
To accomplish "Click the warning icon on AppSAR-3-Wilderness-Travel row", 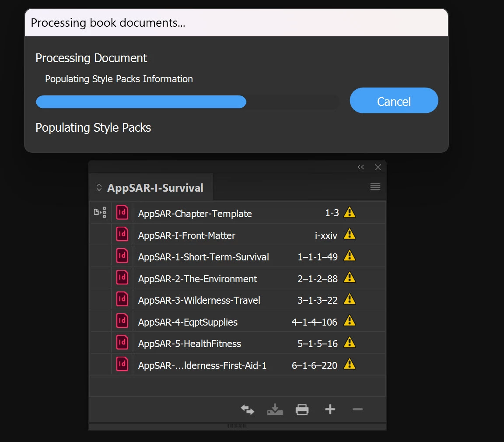I will coord(350,299).
